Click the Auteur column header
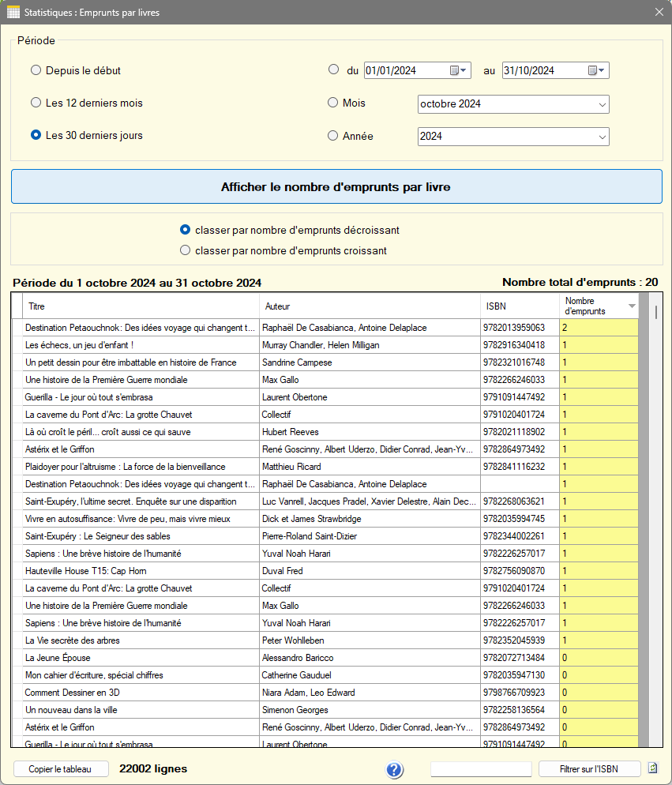This screenshot has width=672, height=785. [x=370, y=306]
